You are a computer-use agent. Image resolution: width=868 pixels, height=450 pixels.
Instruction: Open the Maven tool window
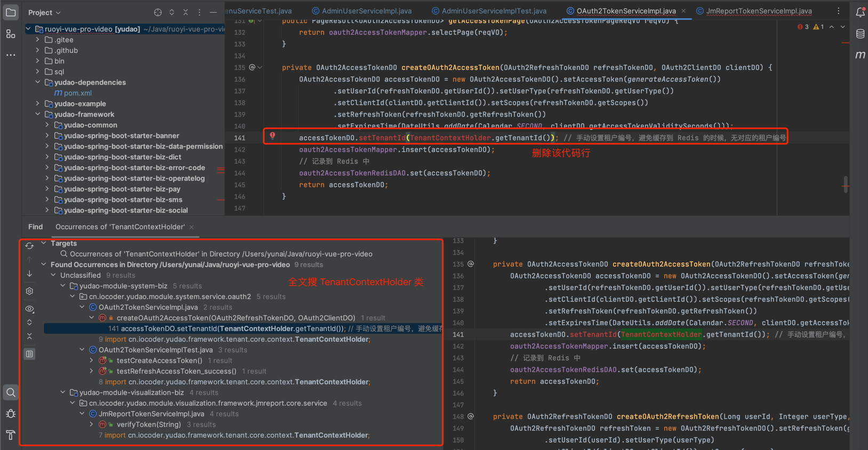coord(860,55)
